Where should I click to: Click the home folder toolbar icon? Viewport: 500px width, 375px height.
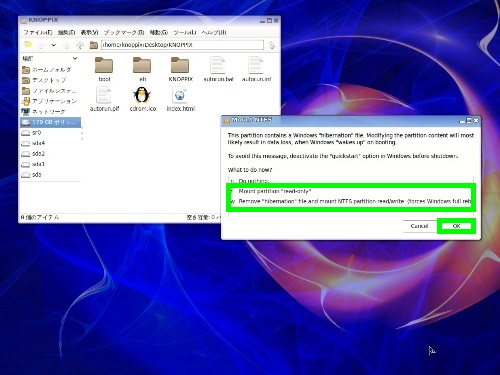[94, 45]
